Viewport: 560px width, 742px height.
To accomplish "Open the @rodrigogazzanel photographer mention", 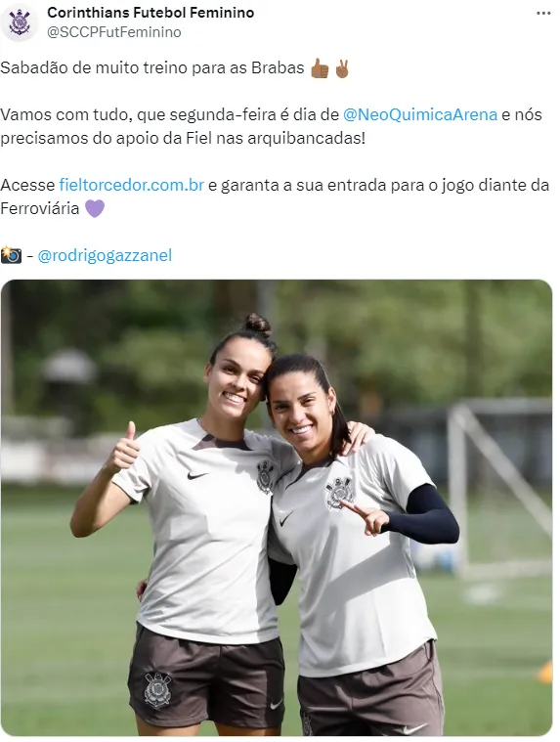I will [105, 255].
